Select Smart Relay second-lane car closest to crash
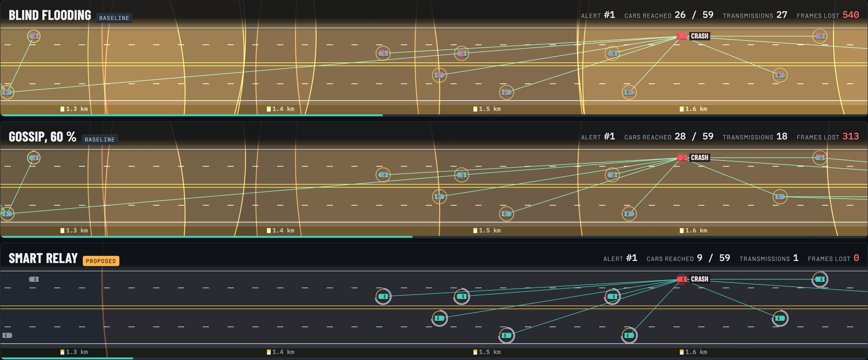 (x=612, y=297)
